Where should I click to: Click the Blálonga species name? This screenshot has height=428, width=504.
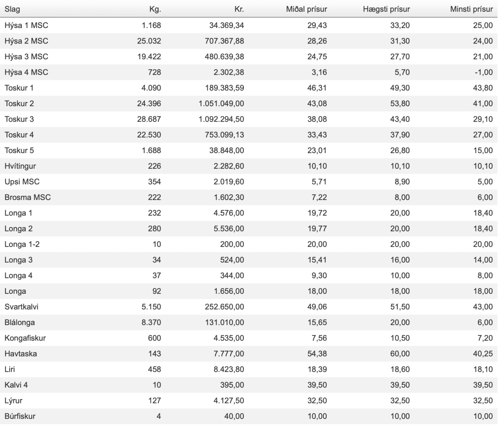tap(20, 322)
